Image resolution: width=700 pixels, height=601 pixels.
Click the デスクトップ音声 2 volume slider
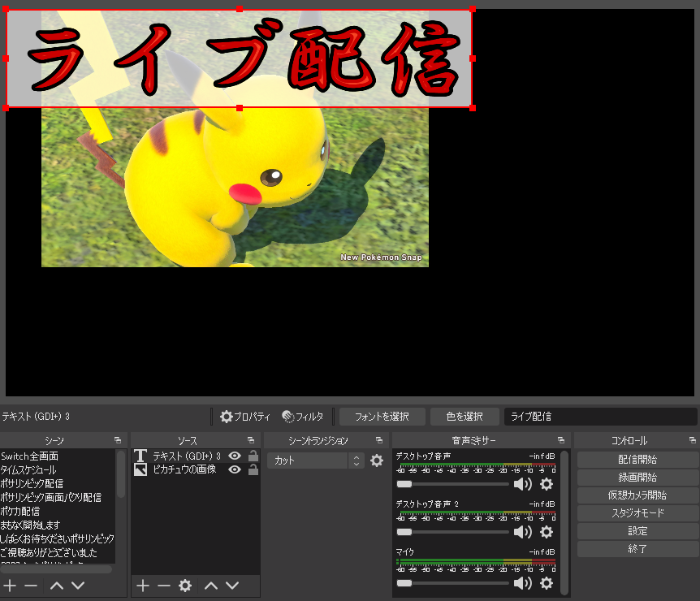[x=452, y=532]
